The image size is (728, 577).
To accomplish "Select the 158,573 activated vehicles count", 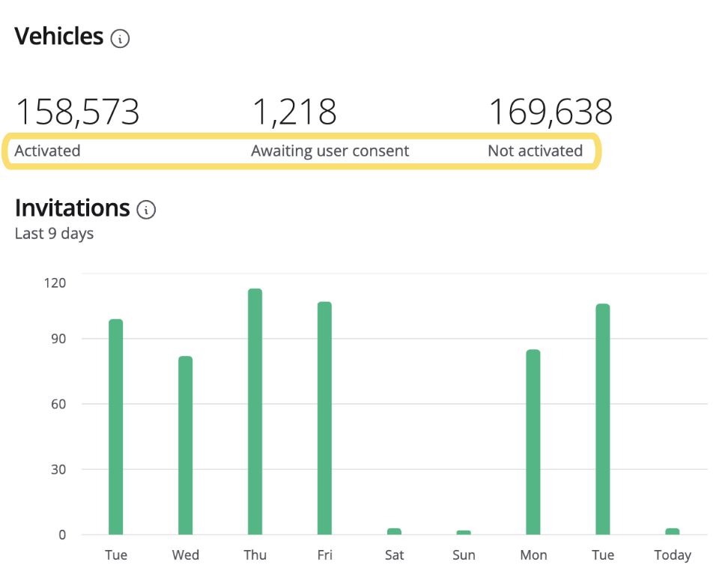I will tap(77, 112).
